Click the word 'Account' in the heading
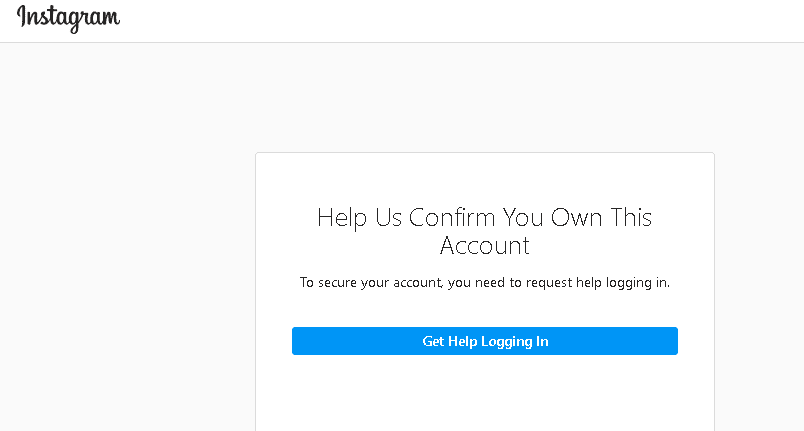Viewport: 804px width, 431px height. coord(484,245)
